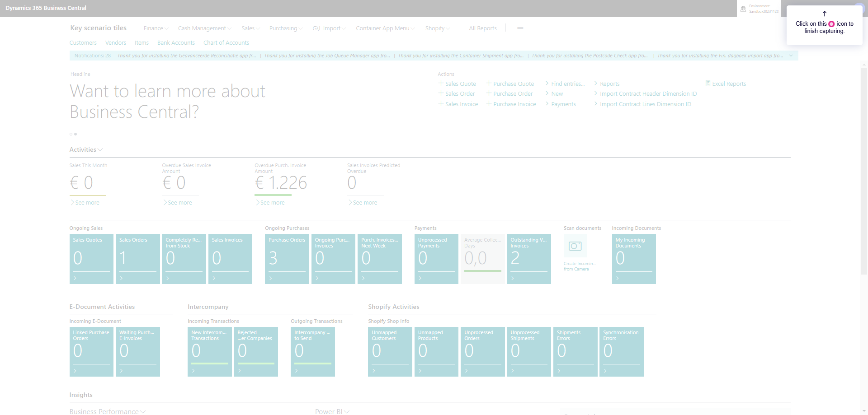Image resolution: width=868 pixels, height=415 pixels.
Task: Click the Environment icon in the top bar
Action: pyautogui.click(x=743, y=9)
